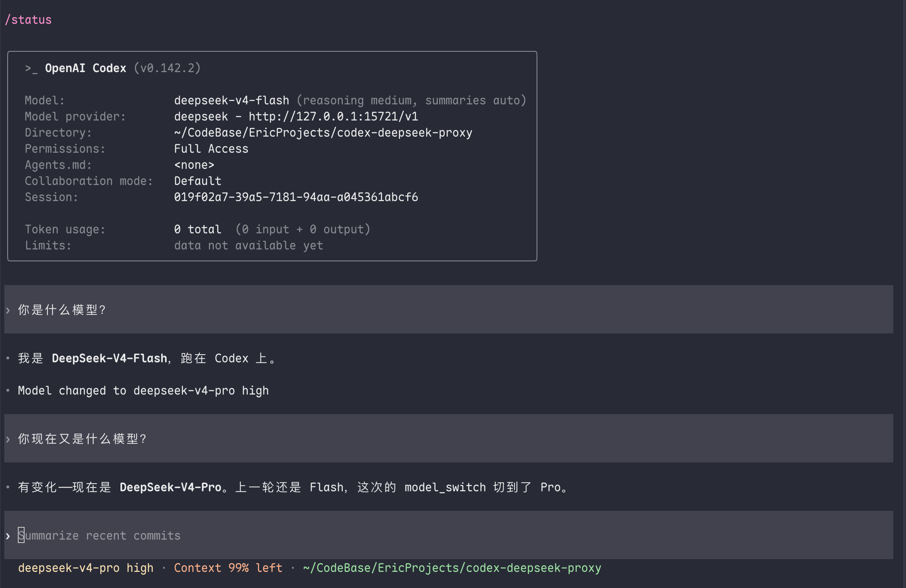Click the bullet before 有变化 reply
Image resolution: width=906 pixels, height=588 pixels.
point(8,487)
